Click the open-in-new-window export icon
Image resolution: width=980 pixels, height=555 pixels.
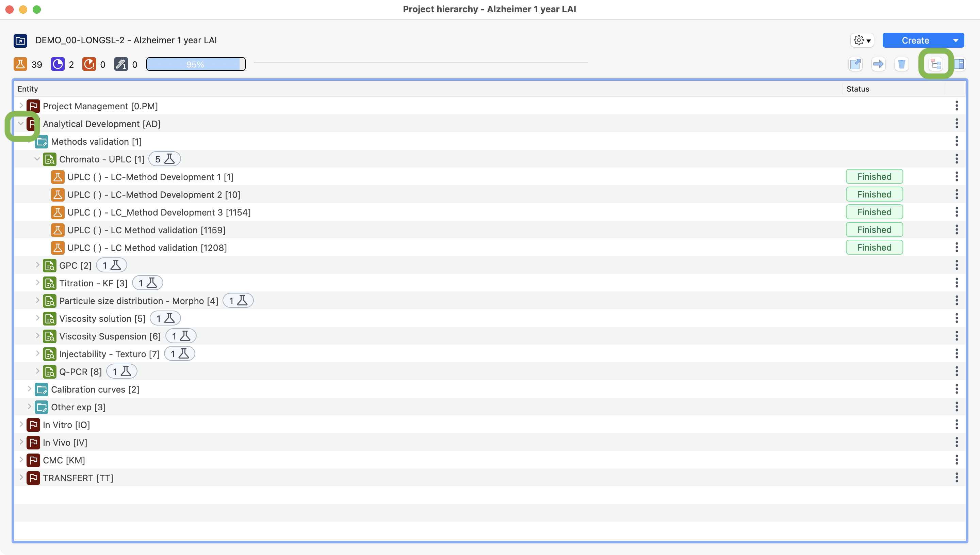click(x=855, y=64)
